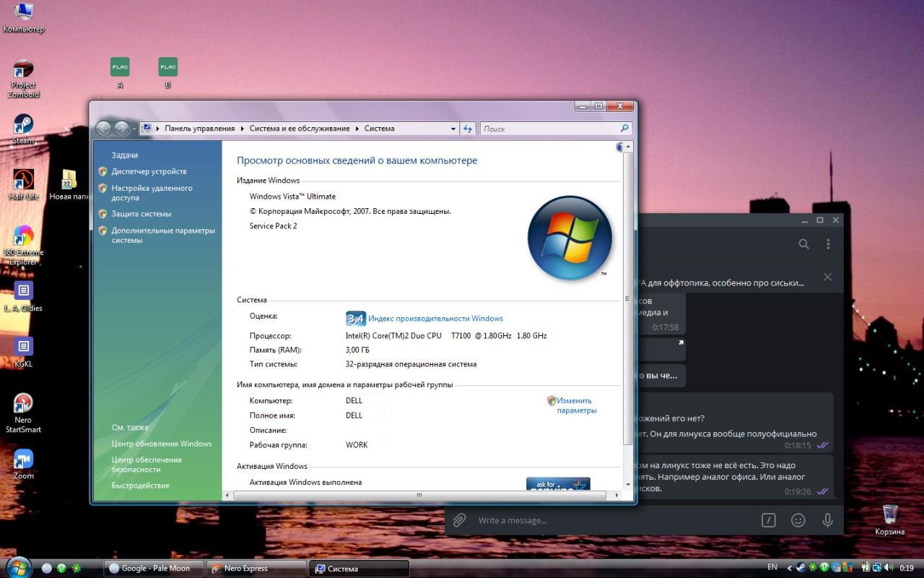Click the Write a message field
This screenshot has height=578, width=924.
614,520
